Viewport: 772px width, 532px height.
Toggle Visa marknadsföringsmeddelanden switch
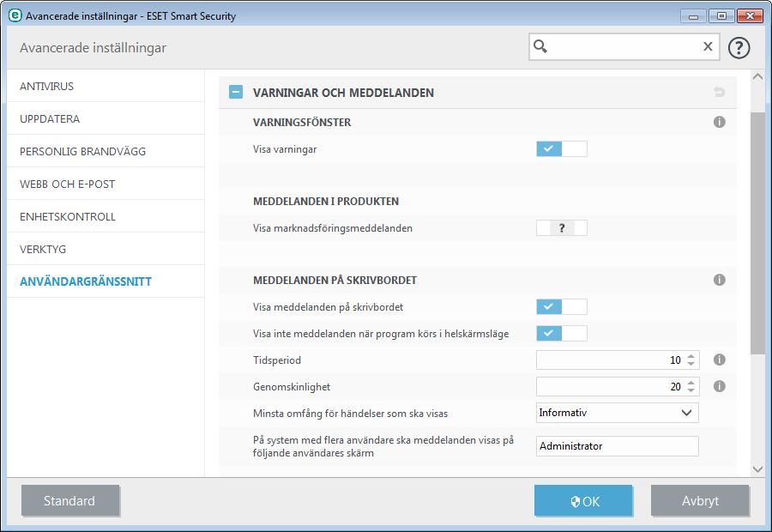pyautogui.click(x=561, y=227)
